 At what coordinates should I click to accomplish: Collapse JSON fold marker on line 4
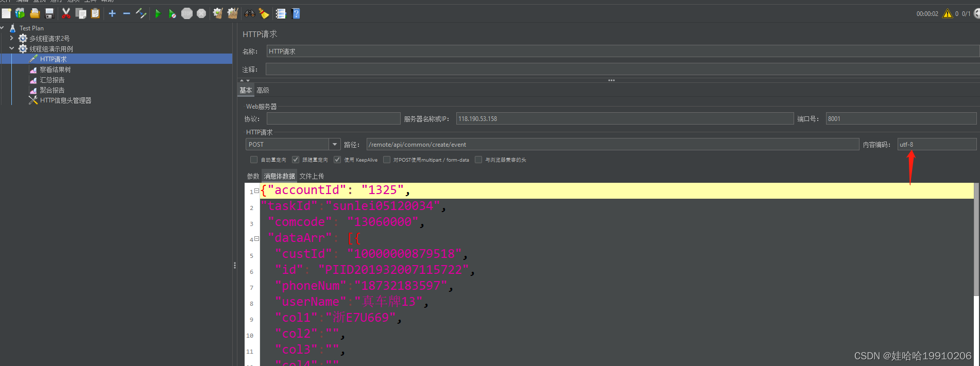256,239
